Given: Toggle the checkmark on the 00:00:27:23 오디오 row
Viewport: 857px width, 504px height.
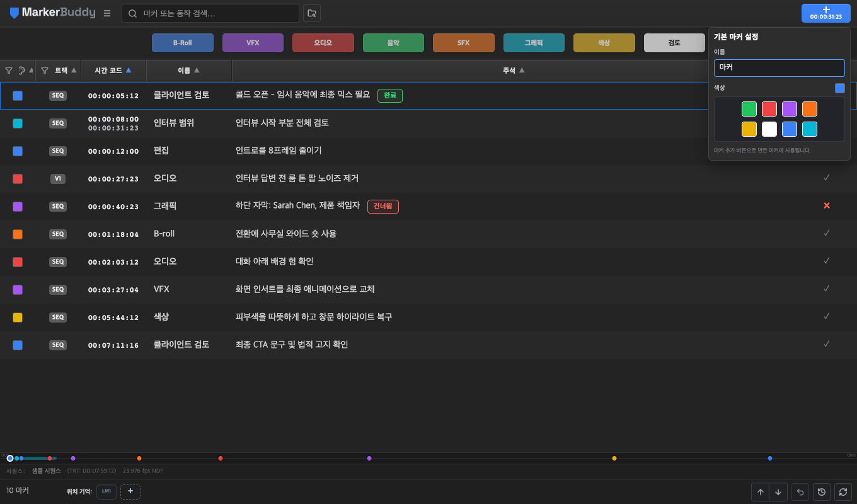Looking at the screenshot, I should (x=827, y=178).
